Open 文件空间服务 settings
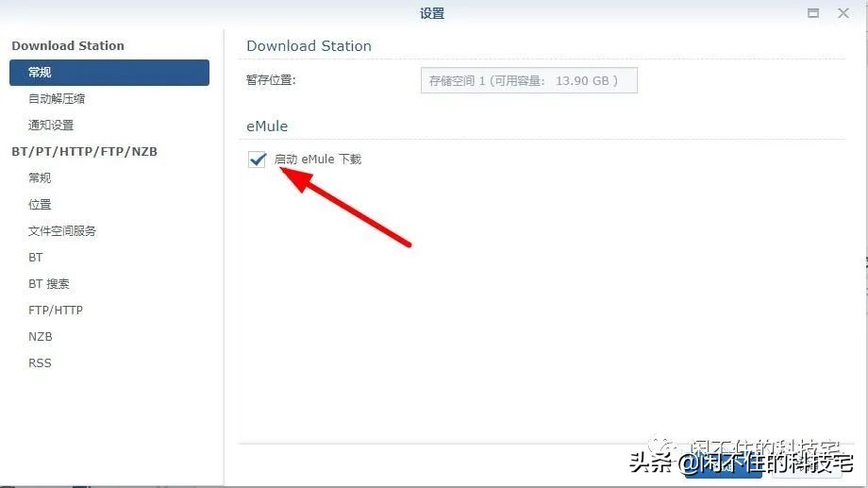The height and width of the screenshot is (488, 868). point(62,231)
